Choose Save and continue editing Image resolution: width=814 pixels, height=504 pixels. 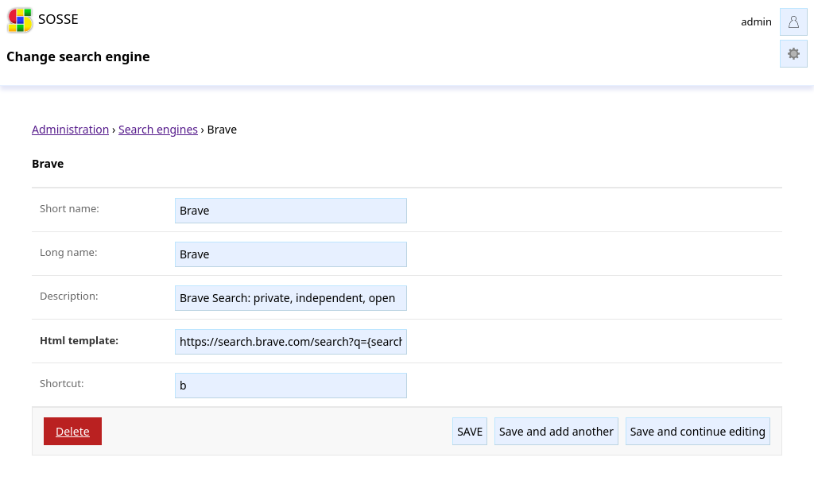tap(698, 432)
